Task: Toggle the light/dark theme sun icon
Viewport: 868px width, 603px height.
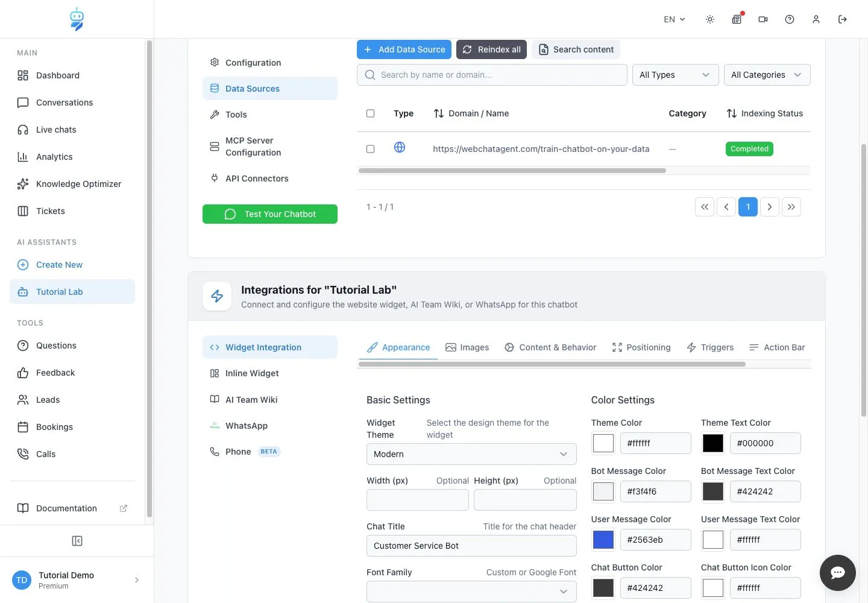Action: (710, 19)
